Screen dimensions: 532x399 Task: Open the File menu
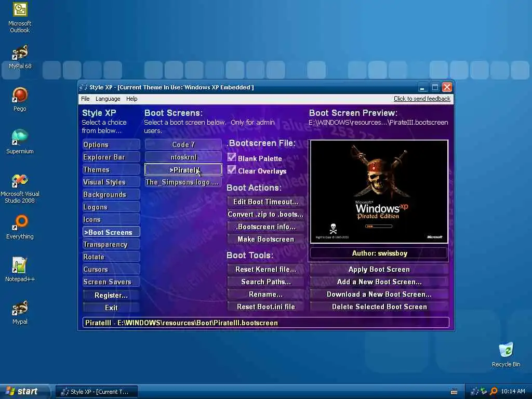pyautogui.click(x=85, y=99)
